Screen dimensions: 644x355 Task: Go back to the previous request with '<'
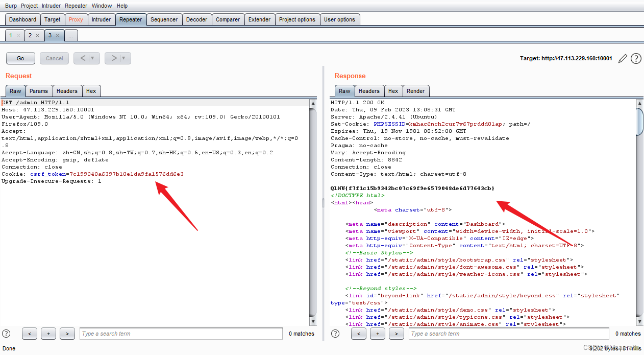(x=82, y=58)
